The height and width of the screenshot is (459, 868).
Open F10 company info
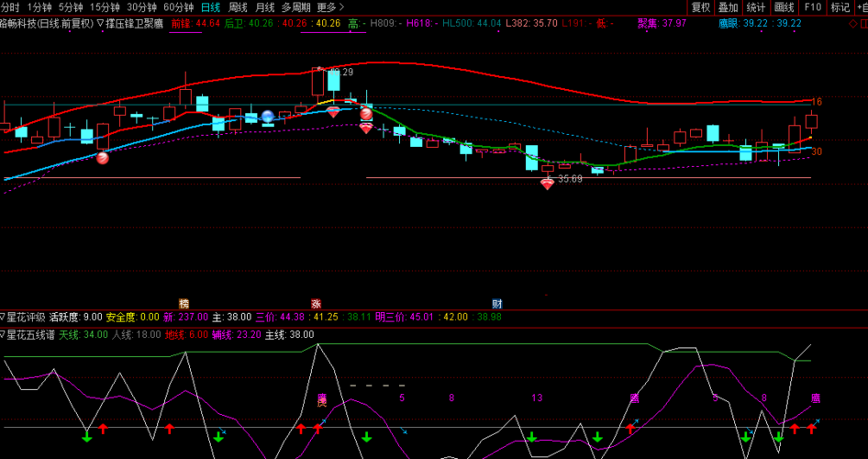click(813, 7)
